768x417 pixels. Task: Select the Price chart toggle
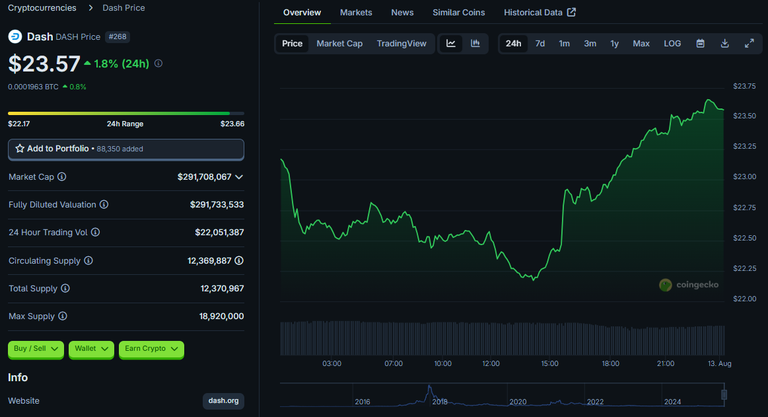292,44
